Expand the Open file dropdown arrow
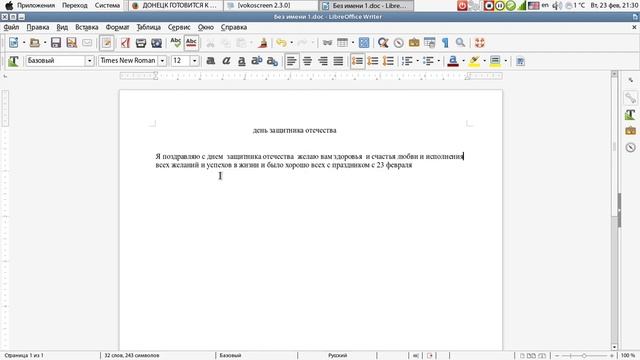Screen dimensions: 640x360 [45, 42]
